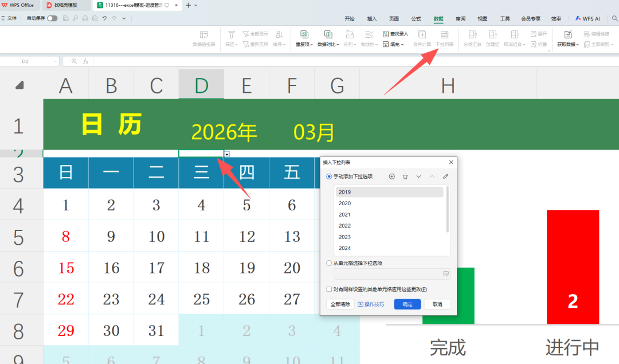The height and width of the screenshot is (364, 619).
Task: Click the fx insert function icon
Action: pyautogui.click(x=85, y=61)
